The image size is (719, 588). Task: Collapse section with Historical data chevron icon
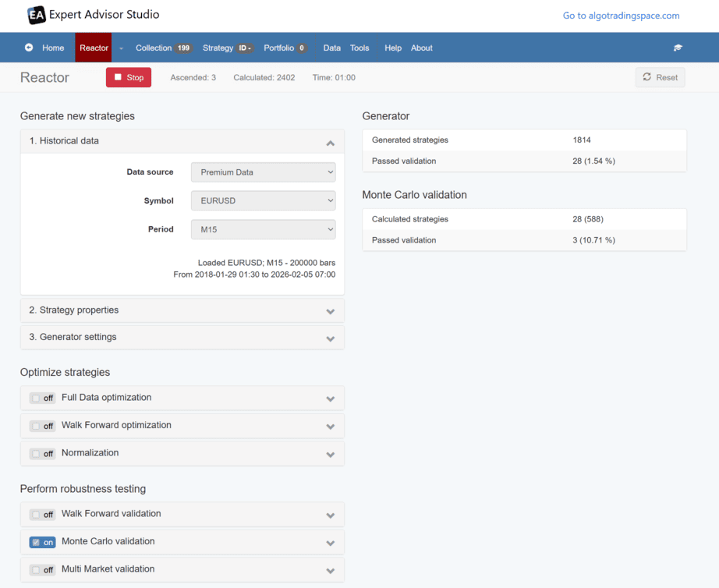pos(330,143)
